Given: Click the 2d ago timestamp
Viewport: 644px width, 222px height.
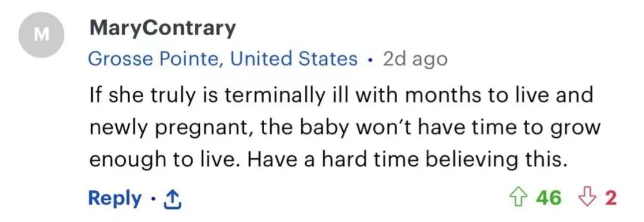Looking at the screenshot, I should tap(415, 60).
